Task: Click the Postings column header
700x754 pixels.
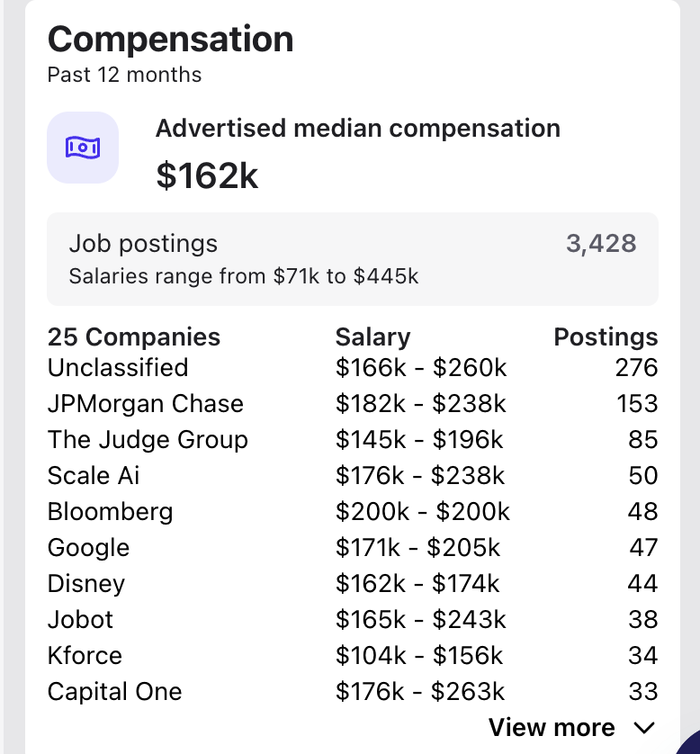Action: coord(606,337)
